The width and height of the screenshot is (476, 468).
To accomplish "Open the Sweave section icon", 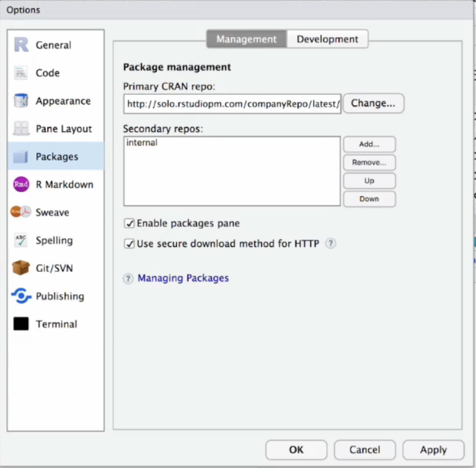I will click(21, 212).
